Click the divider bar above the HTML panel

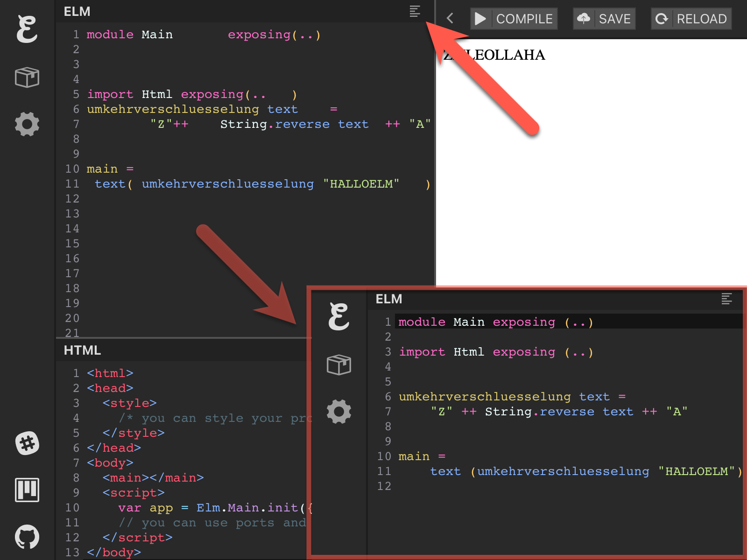click(x=182, y=337)
